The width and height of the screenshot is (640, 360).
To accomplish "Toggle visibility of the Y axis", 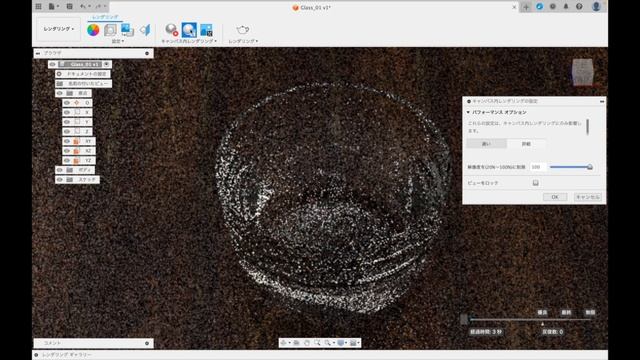I will 67,122.
